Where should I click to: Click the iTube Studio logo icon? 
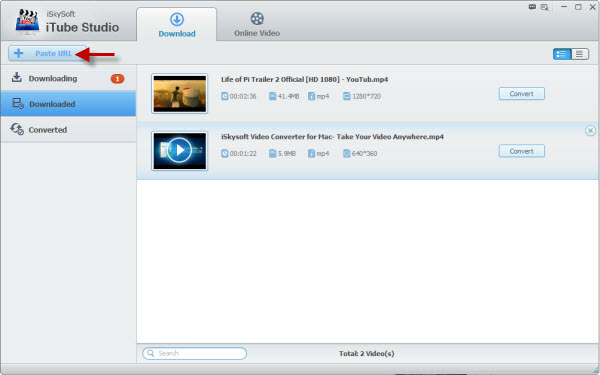(x=27, y=21)
